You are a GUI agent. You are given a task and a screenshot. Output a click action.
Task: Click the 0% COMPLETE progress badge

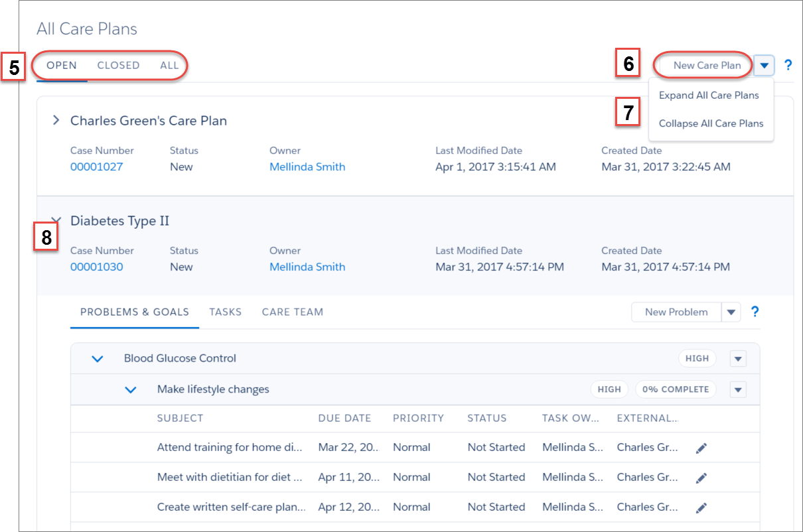coord(676,389)
